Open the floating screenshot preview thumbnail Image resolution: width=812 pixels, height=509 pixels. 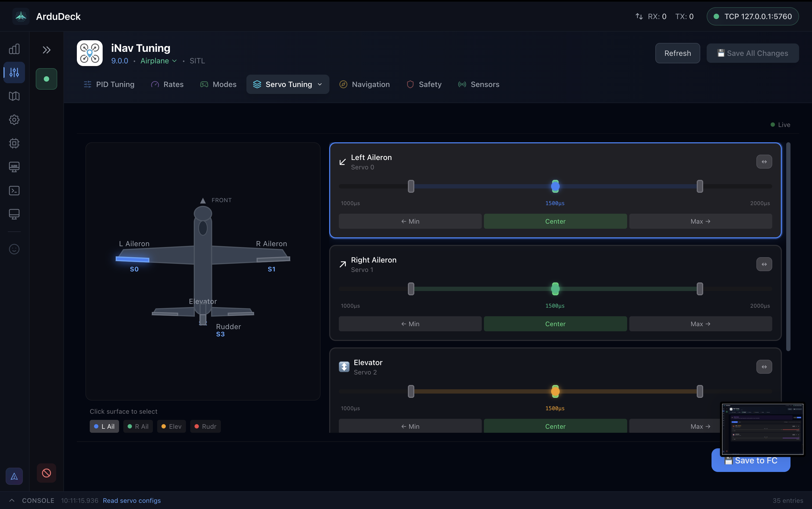coord(763,429)
